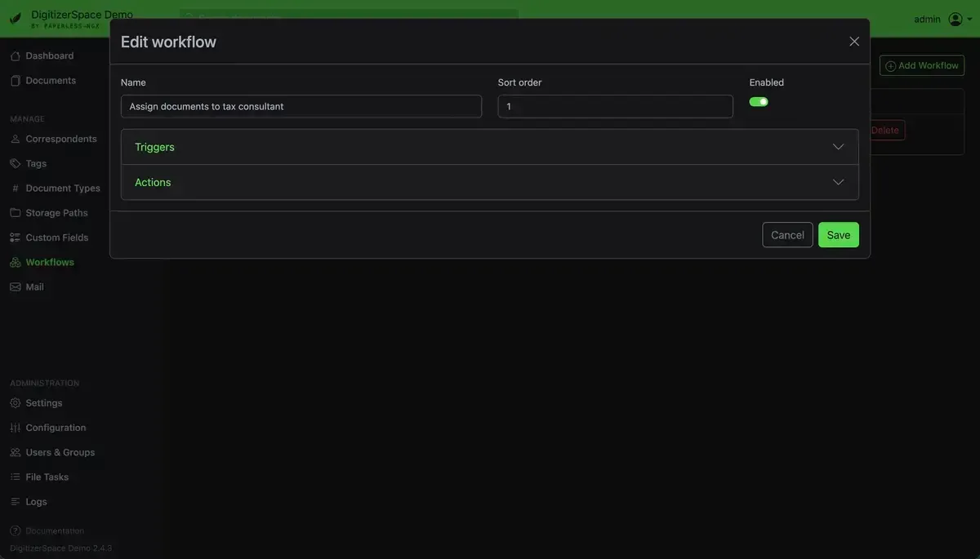Open the Mail page link

coord(34,286)
